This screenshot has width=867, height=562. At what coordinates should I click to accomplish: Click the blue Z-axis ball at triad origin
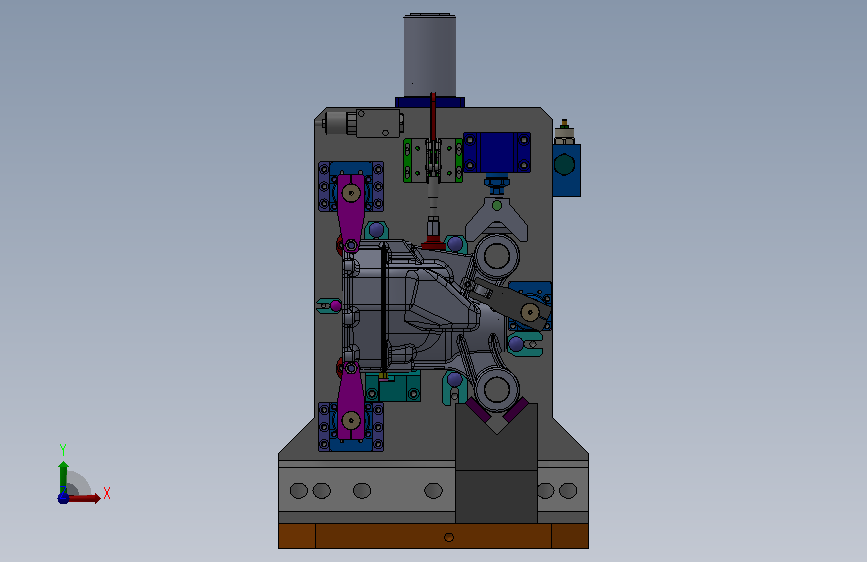63,498
